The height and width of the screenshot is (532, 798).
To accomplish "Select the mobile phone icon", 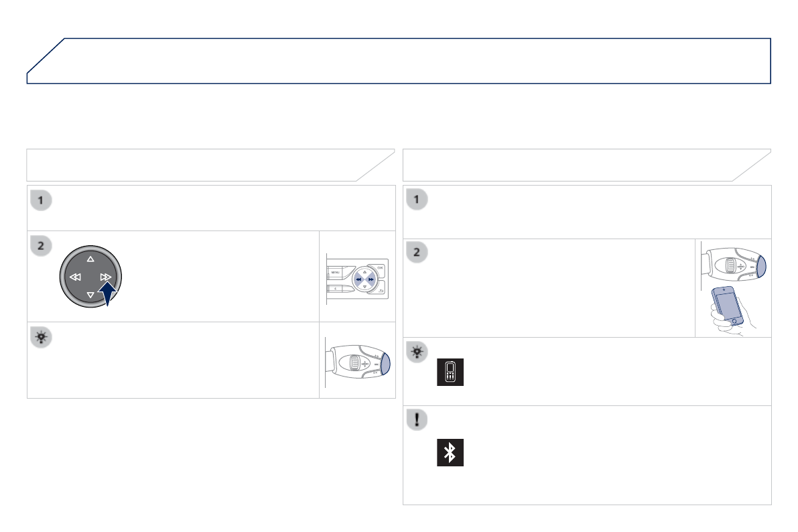I will [x=450, y=372].
